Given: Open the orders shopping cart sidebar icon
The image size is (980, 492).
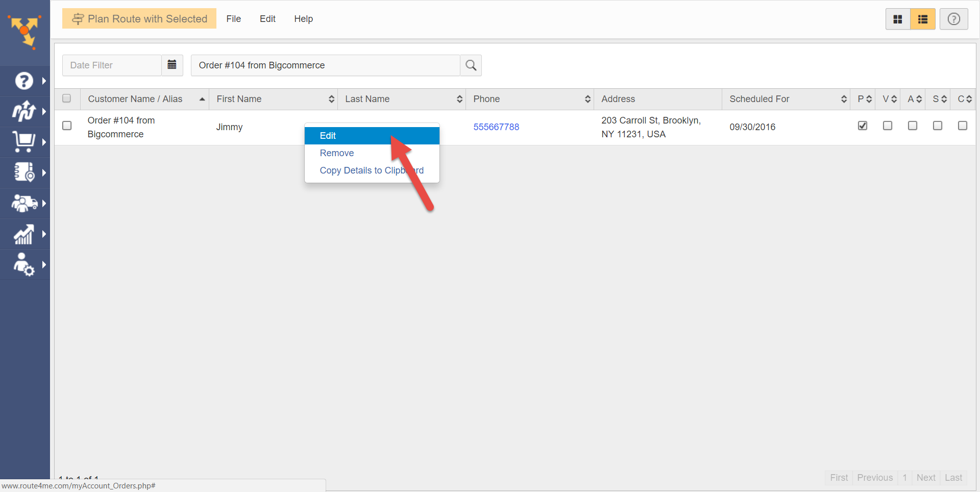Looking at the screenshot, I should pos(24,142).
